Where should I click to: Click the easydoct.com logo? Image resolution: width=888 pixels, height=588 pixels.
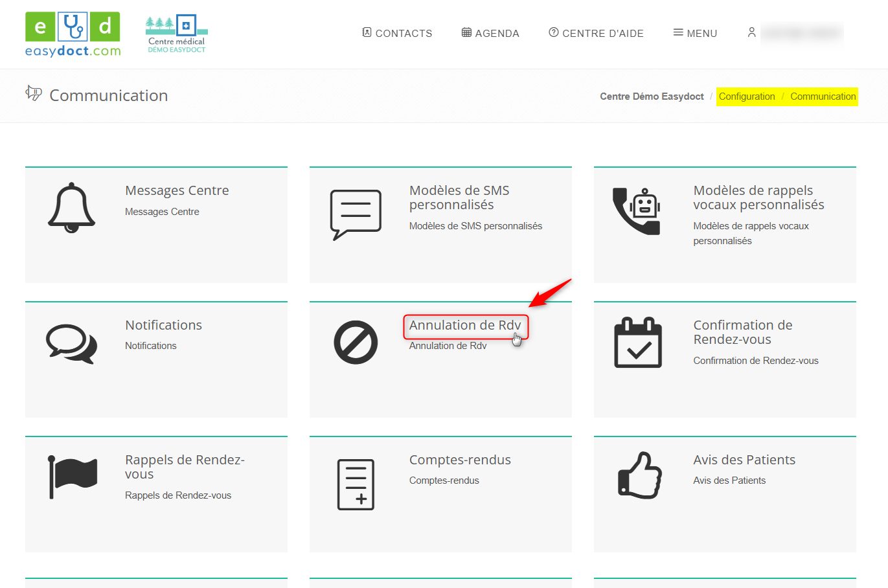pos(73,34)
